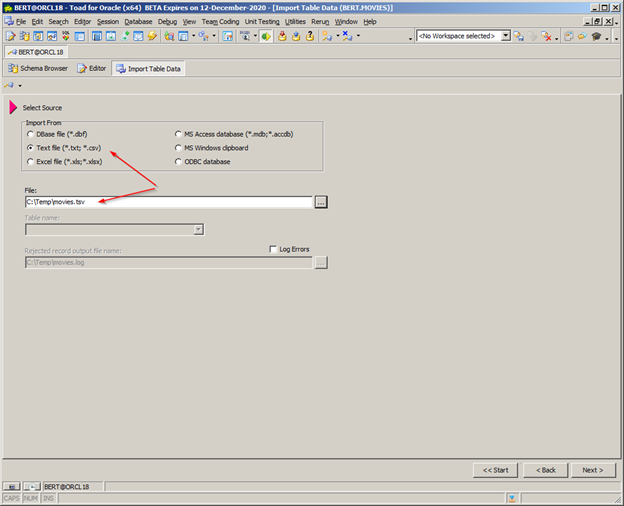The image size is (624, 506).
Task: Click the status bar icon at bottom right
Action: 512,498
